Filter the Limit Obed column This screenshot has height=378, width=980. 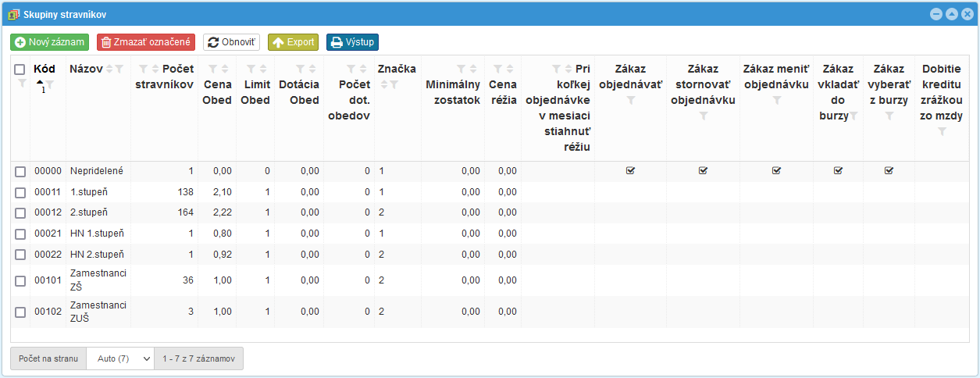[251, 69]
